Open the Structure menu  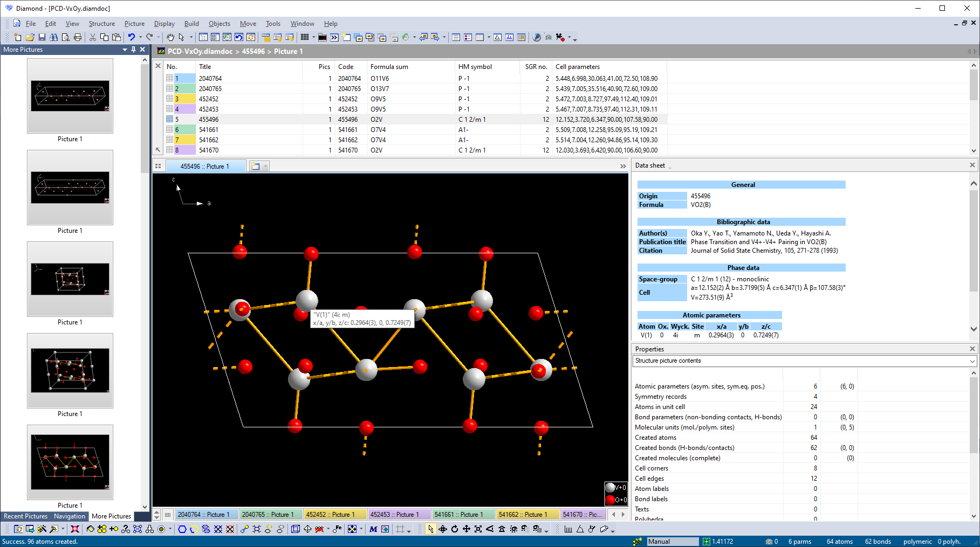(x=101, y=24)
